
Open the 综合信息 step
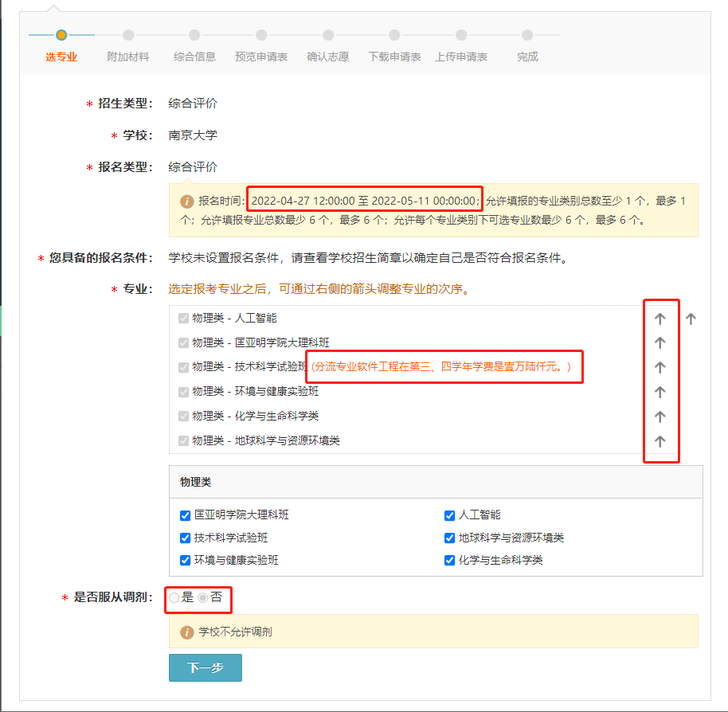click(194, 57)
